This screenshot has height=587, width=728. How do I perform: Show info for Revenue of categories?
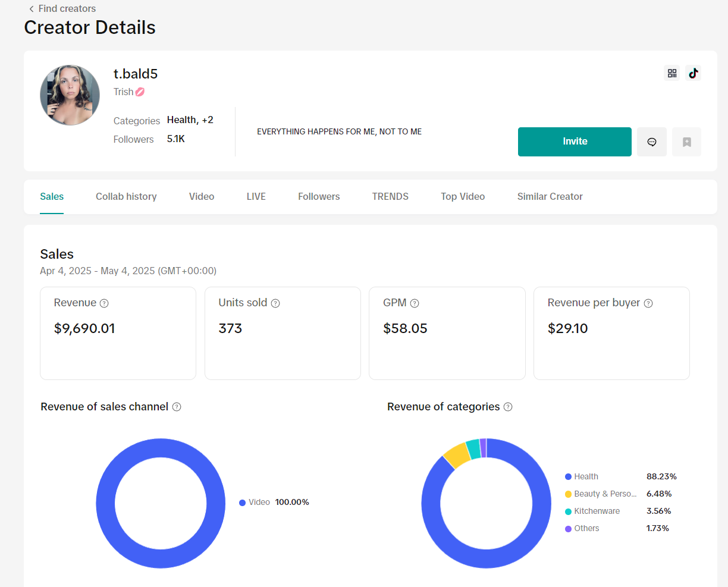click(508, 407)
